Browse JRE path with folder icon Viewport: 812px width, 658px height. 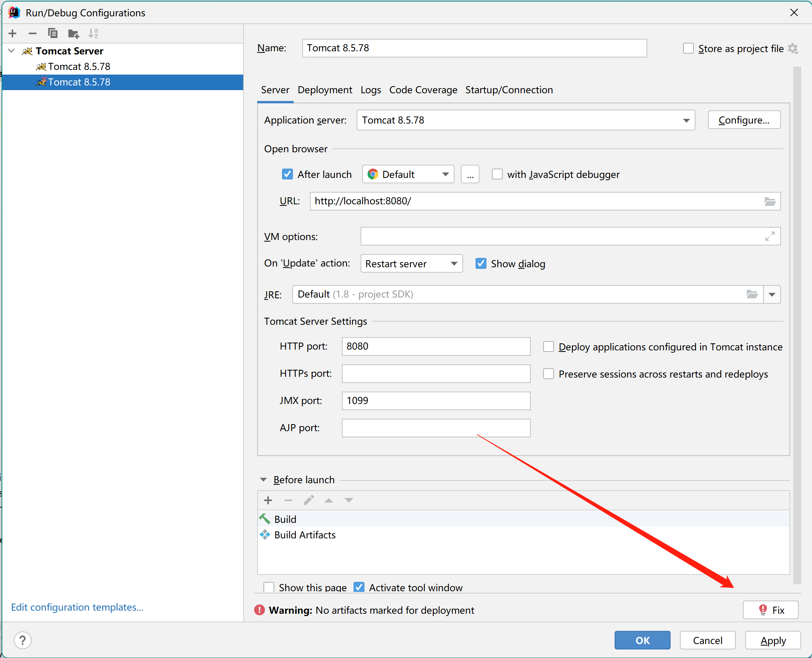click(x=752, y=294)
